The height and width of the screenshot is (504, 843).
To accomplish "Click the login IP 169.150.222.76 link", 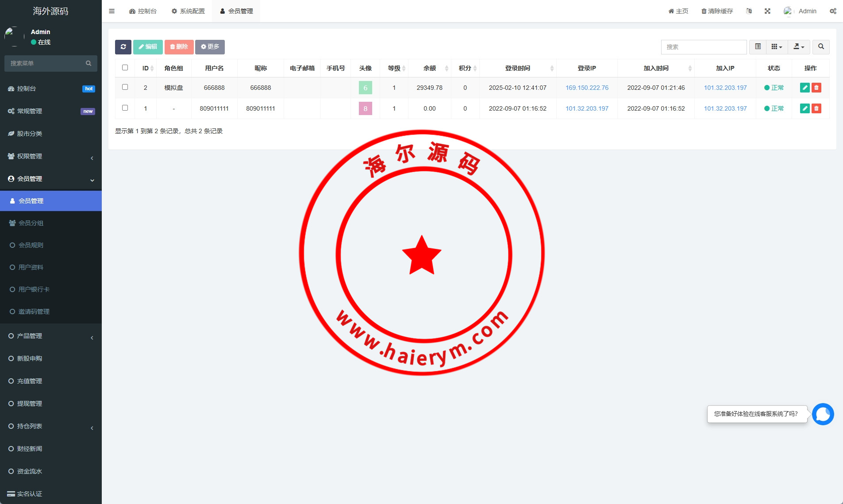I will [587, 88].
